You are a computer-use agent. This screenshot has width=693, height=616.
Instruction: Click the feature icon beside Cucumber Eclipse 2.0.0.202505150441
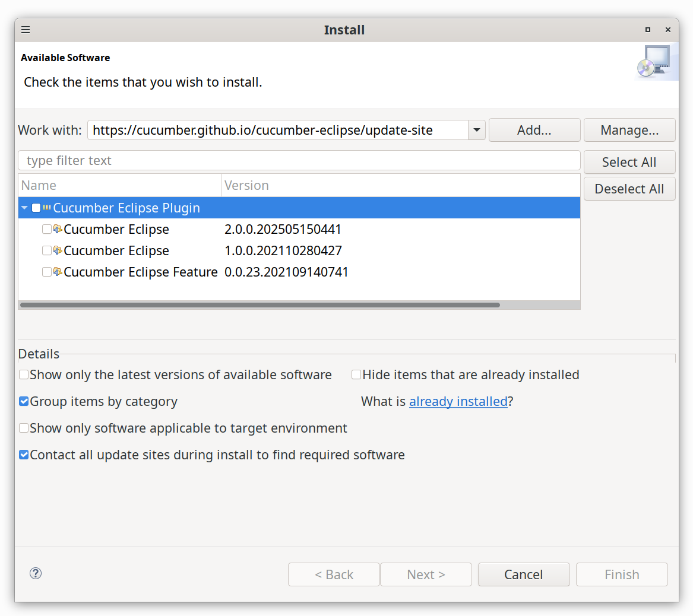click(58, 228)
